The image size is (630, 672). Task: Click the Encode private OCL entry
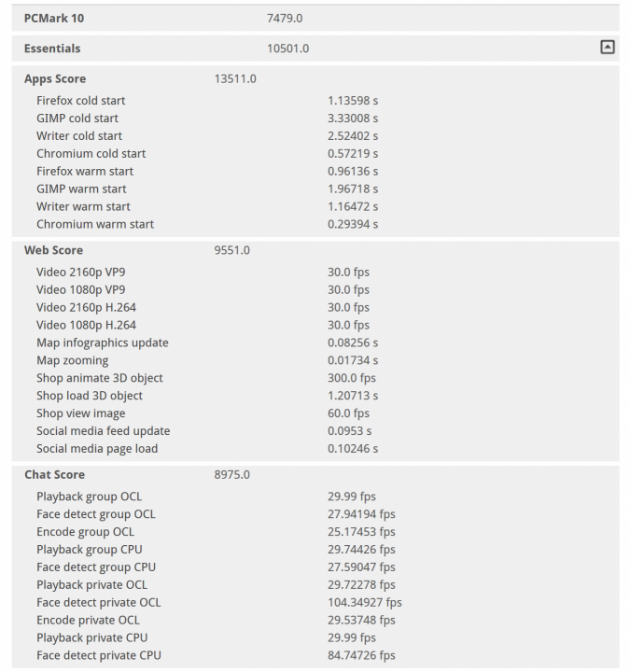click(89, 621)
